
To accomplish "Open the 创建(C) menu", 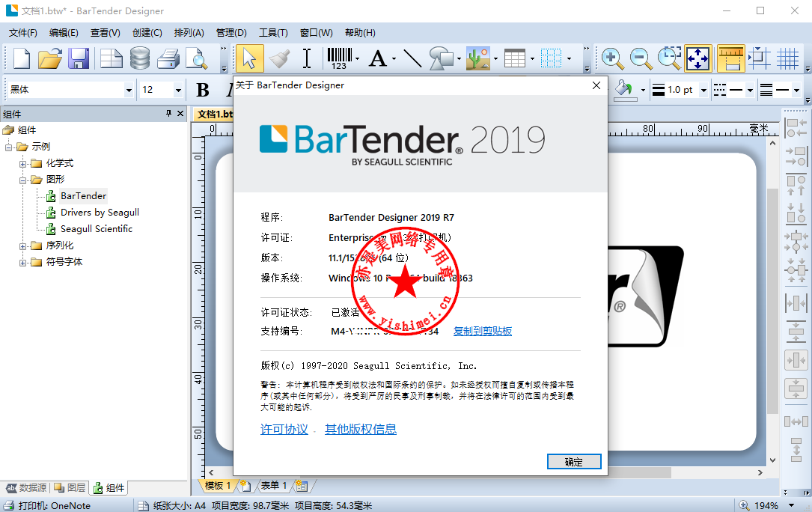I will click(x=147, y=33).
